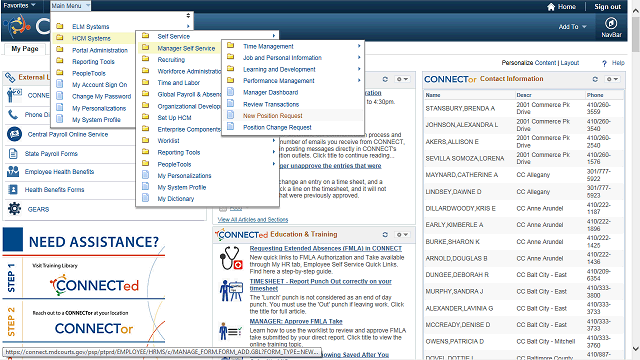Open TIMESHEET Report Punch Out article
This screenshot has height=360, width=640.
320,285
